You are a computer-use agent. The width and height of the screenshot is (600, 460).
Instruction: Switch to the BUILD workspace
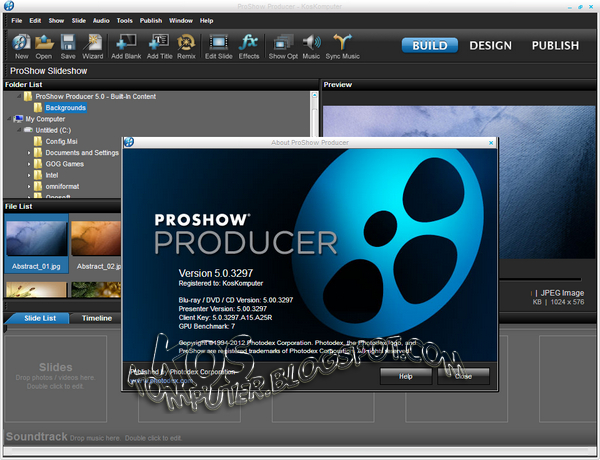pos(430,46)
